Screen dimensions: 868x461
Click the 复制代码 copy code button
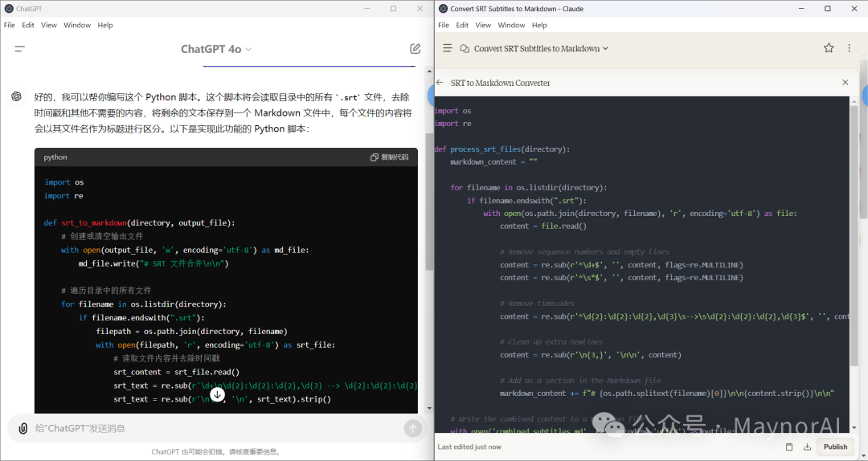tap(389, 157)
